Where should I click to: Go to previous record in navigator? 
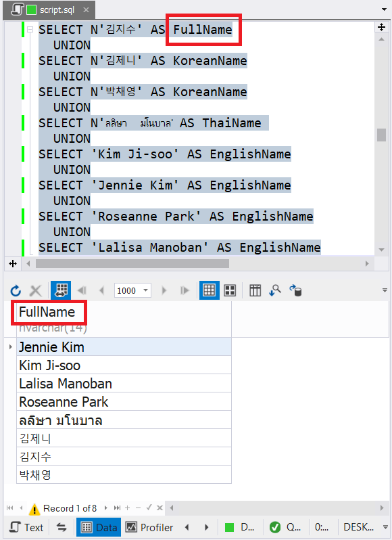tap(22, 508)
